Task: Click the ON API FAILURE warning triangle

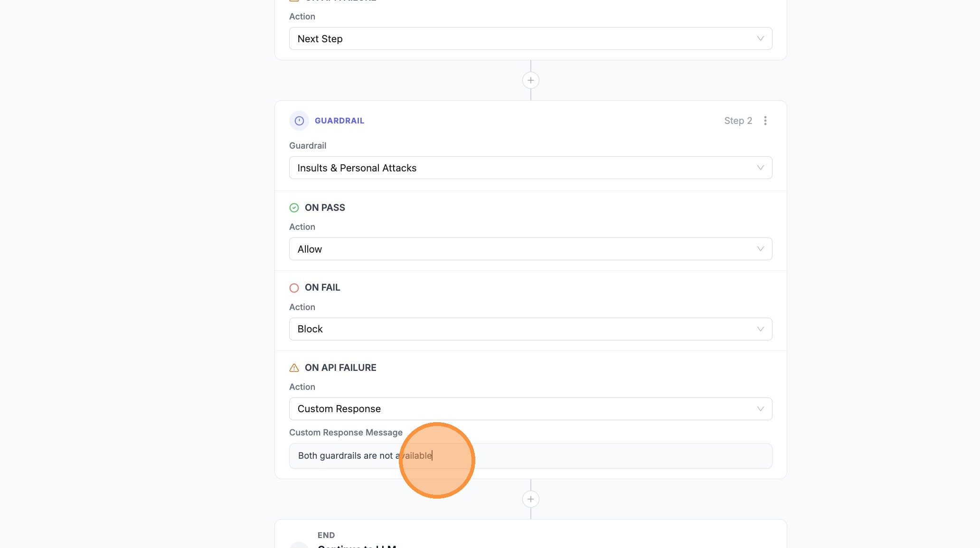Action: [294, 368]
